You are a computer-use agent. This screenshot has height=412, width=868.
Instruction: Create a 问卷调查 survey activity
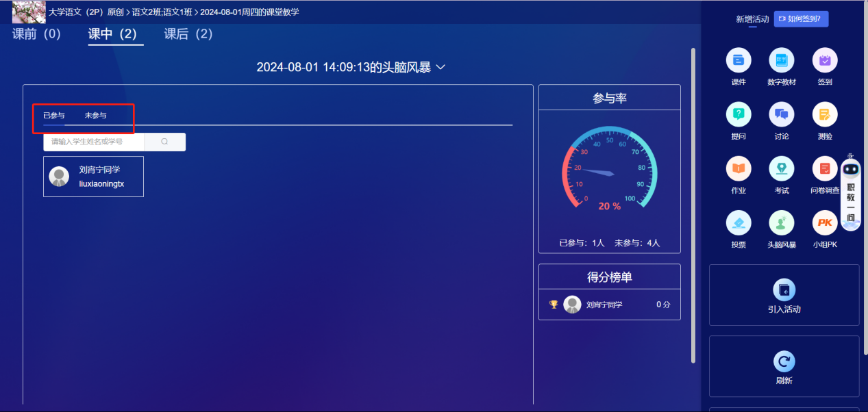825,168
